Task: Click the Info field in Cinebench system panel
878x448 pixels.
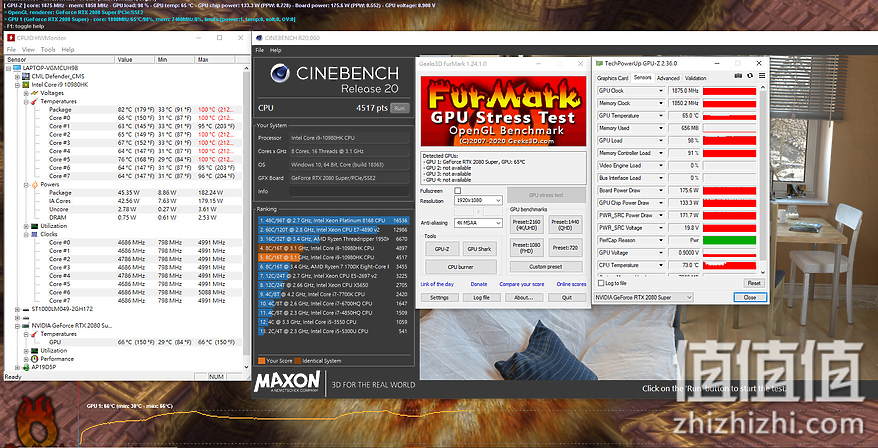Action: (349, 192)
